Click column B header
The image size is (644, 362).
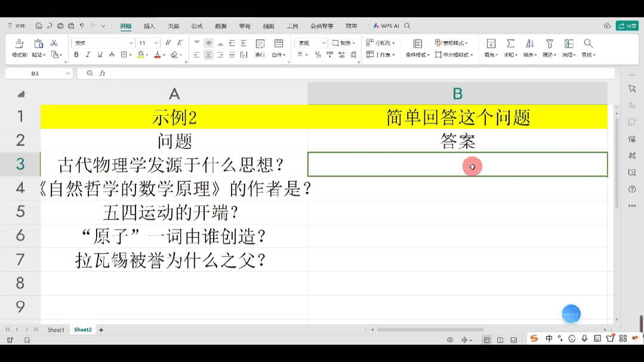tap(458, 94)
